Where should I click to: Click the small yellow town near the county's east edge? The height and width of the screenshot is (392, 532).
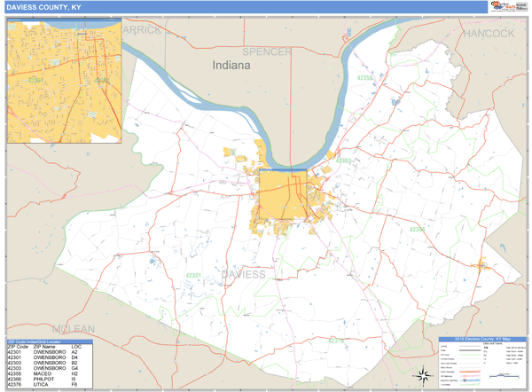[481, 266]
